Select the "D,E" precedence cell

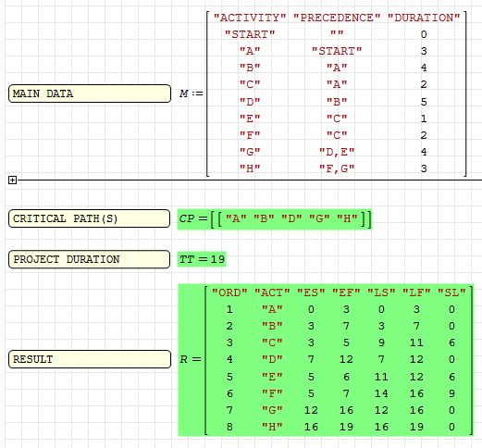coord(337,152)
